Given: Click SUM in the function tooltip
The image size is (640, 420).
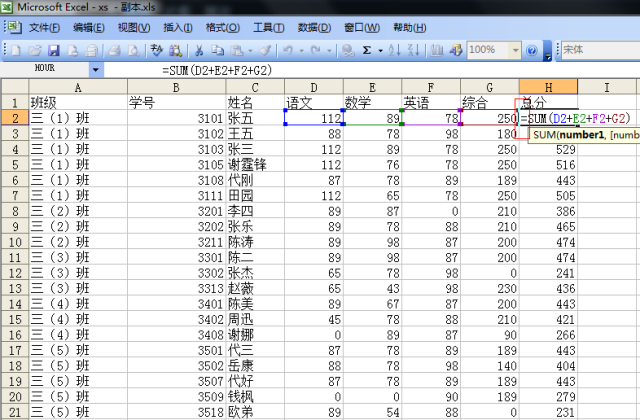Looking at the screenshot, I should 545,134.
